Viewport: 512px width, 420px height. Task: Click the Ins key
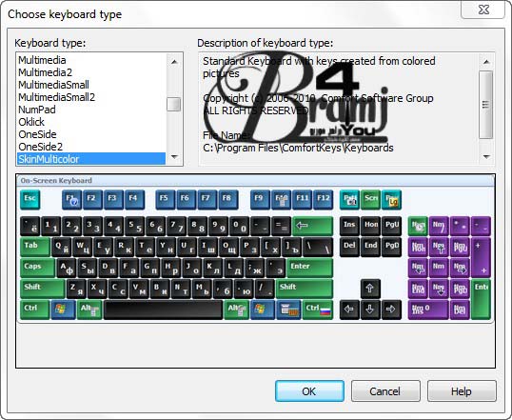pyautogui.click(x=349, y=226)
